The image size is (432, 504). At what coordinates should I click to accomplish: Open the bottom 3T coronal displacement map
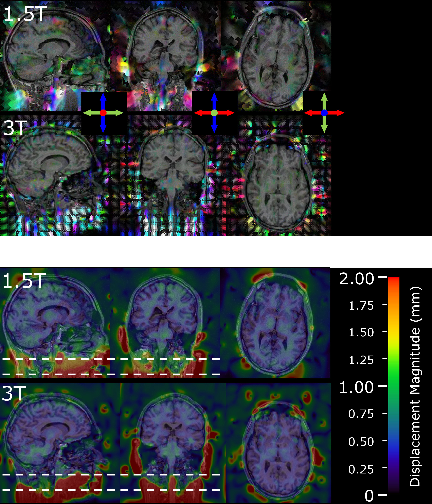click(173, 443)
